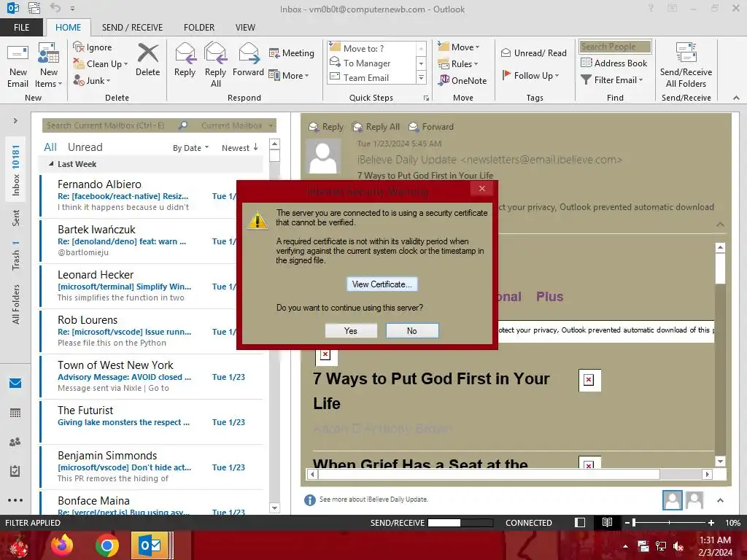747x560 pixels.
Task: Open the Address Book
Action: tap(614, 63)
